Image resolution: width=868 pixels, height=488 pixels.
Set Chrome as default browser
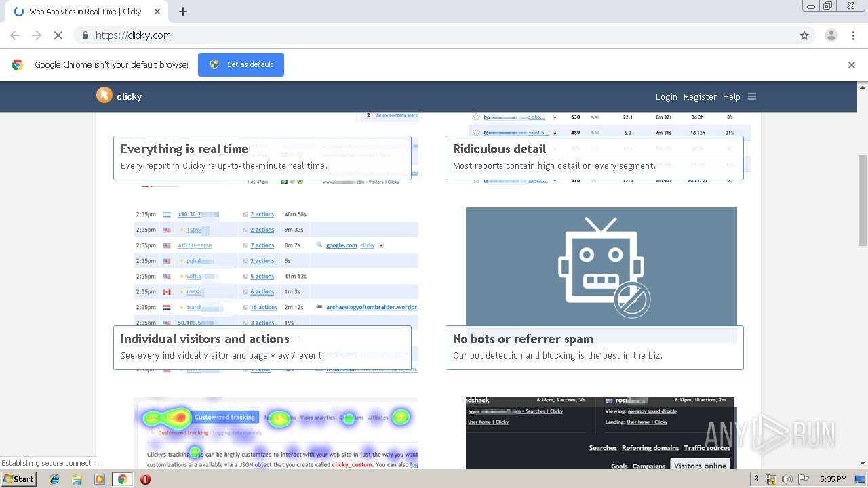(x=241, y=64)
